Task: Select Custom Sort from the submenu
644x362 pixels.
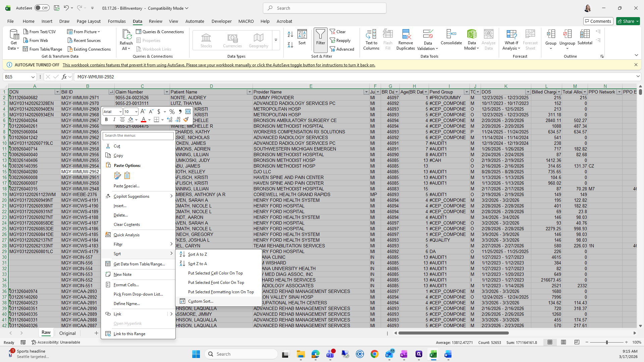Action: (x=201, y=301)
